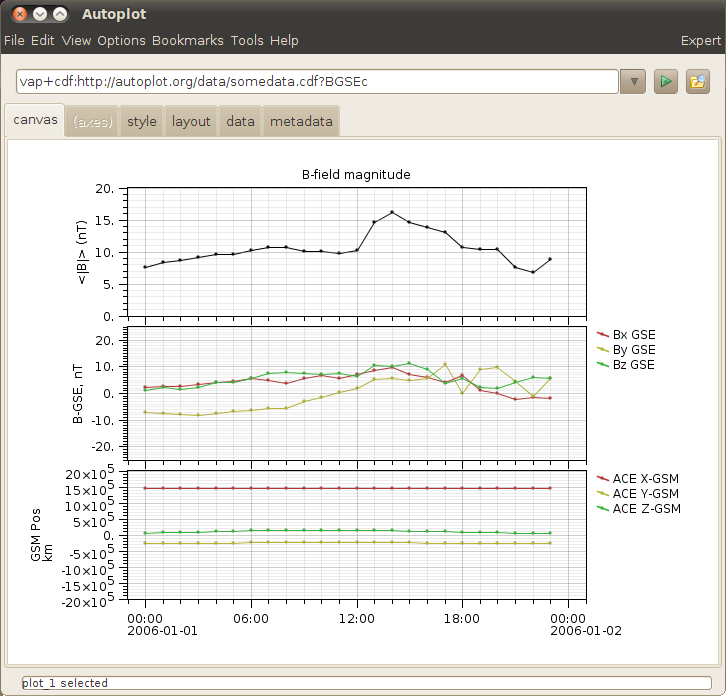Viewport: 726px width, 696px height.
Task: Switch to the layout tab
Action: click(x=191, y=122)
